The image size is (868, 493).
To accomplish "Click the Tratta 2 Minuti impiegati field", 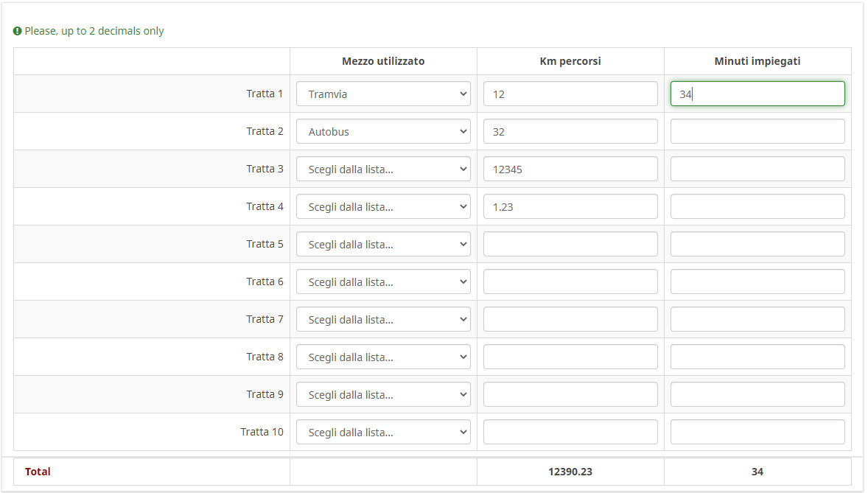I will click(x=757, y=131).
